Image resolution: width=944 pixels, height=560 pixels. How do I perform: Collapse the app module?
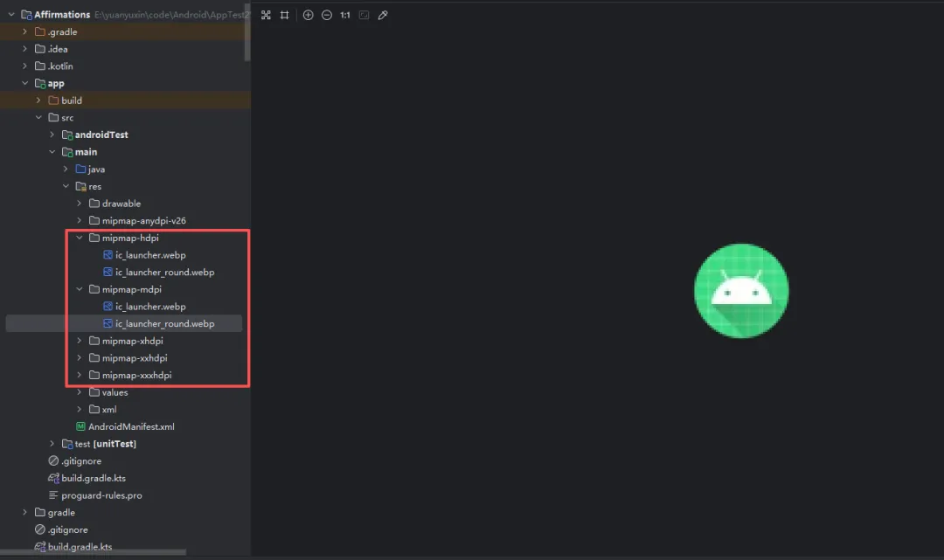click(x=24, y=83)
